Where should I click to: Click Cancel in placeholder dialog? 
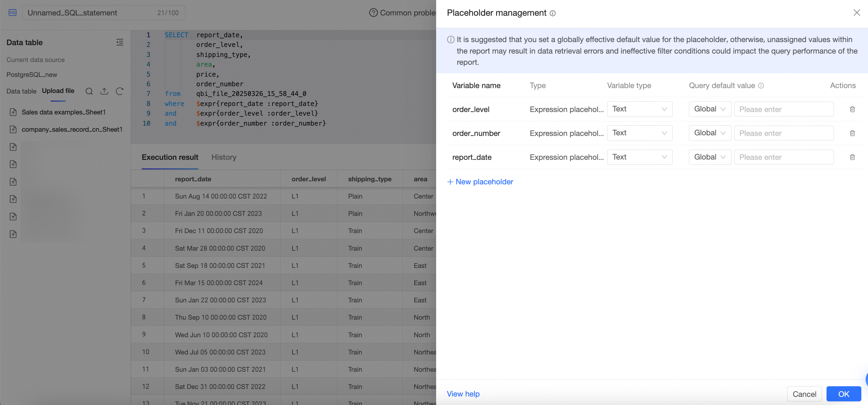(x=804, y=393)
